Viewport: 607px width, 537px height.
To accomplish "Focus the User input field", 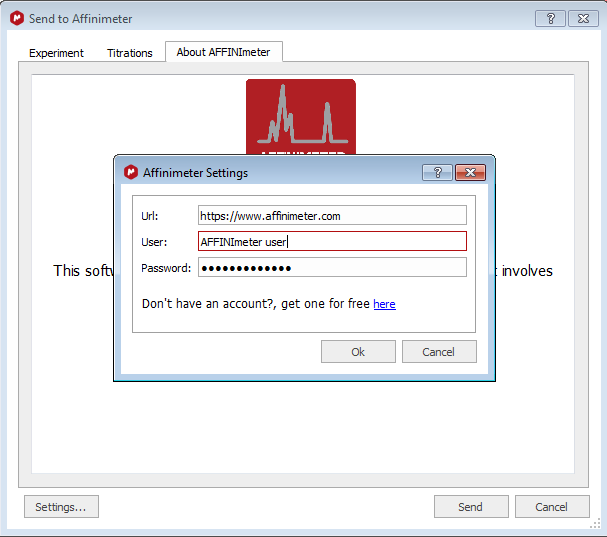I will 332,241.
